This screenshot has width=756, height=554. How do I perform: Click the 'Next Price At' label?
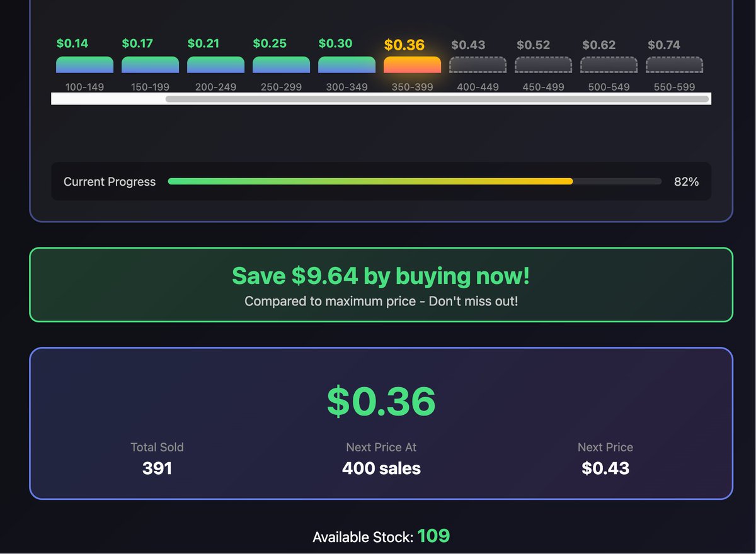(381, 448)
